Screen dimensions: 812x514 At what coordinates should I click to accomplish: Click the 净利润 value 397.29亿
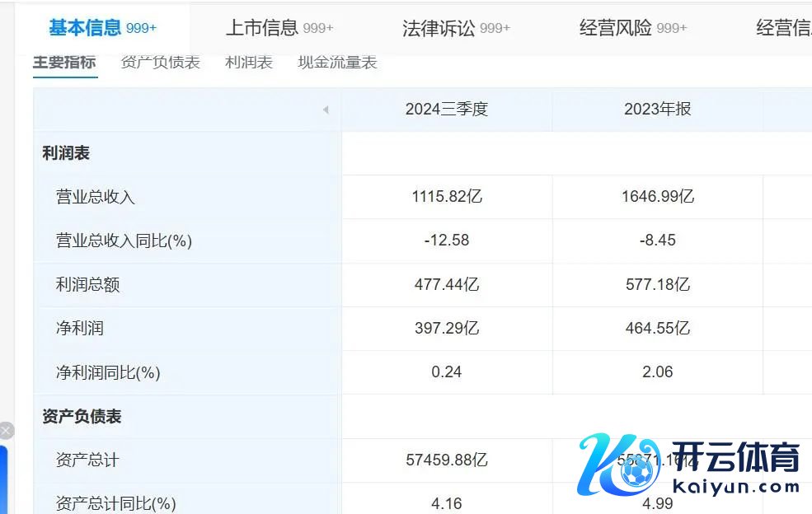click(x=447, y=329)
